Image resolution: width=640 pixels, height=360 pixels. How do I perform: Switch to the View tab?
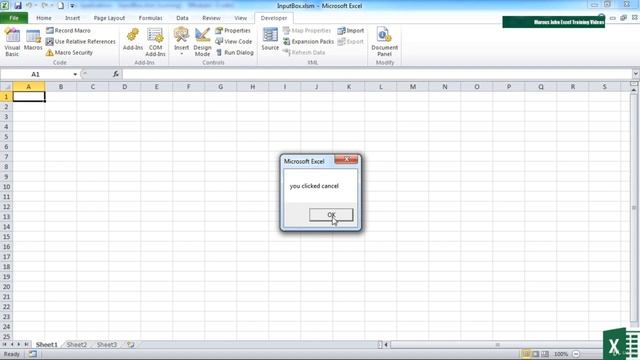click(x=240, y=18)
